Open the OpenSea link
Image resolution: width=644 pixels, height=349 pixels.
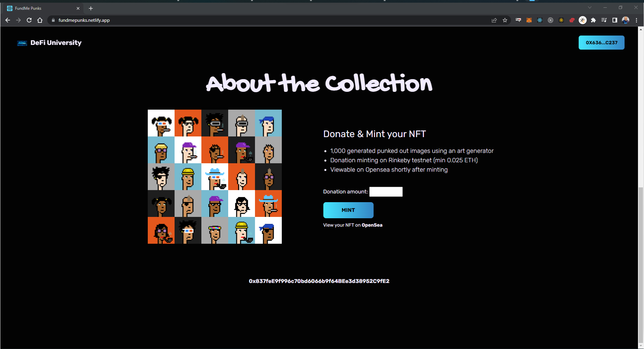point(372,225)
